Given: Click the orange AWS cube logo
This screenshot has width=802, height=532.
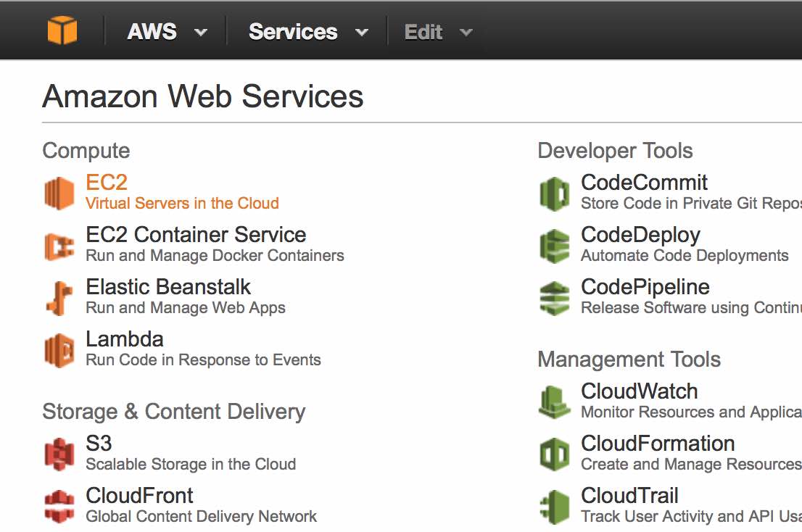Looking at the screenshot, I should point(62,30).
